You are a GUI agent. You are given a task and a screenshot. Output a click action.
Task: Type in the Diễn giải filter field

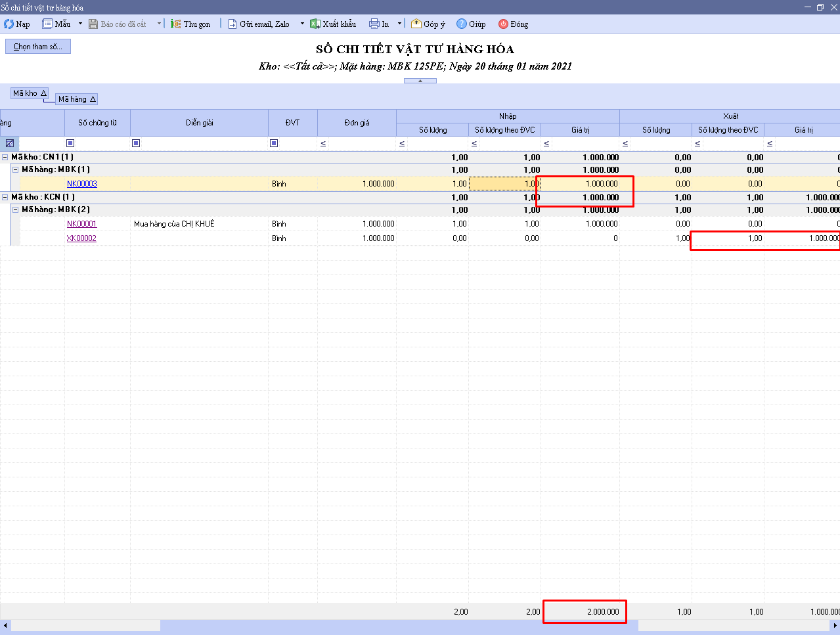pos(204,143)
